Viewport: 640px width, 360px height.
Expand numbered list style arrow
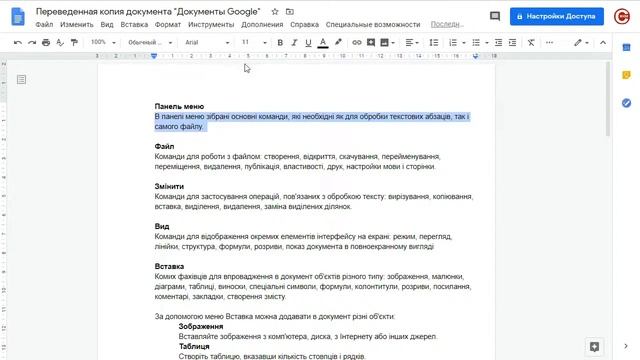464,43
